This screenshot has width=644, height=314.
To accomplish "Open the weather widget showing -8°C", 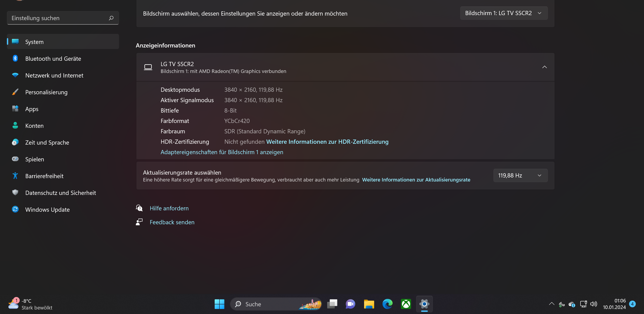I will [x=30, y=304].
